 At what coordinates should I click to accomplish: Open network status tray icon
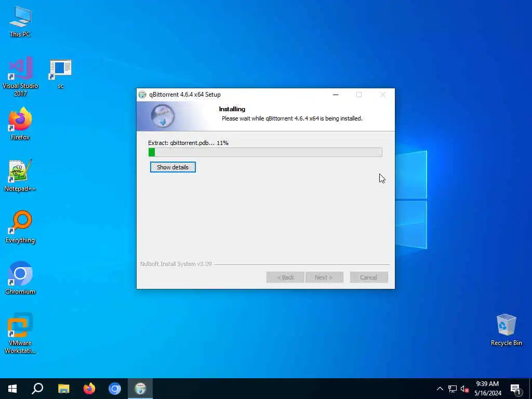453,389
